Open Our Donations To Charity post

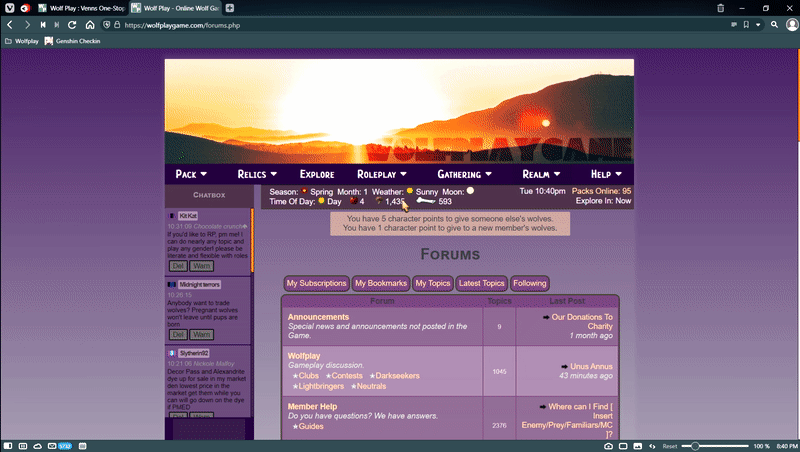click(x=582, y=321)
